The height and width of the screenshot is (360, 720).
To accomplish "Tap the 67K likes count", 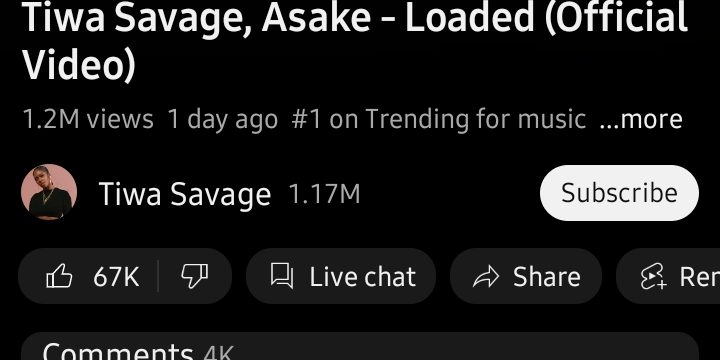I will 116,277.
